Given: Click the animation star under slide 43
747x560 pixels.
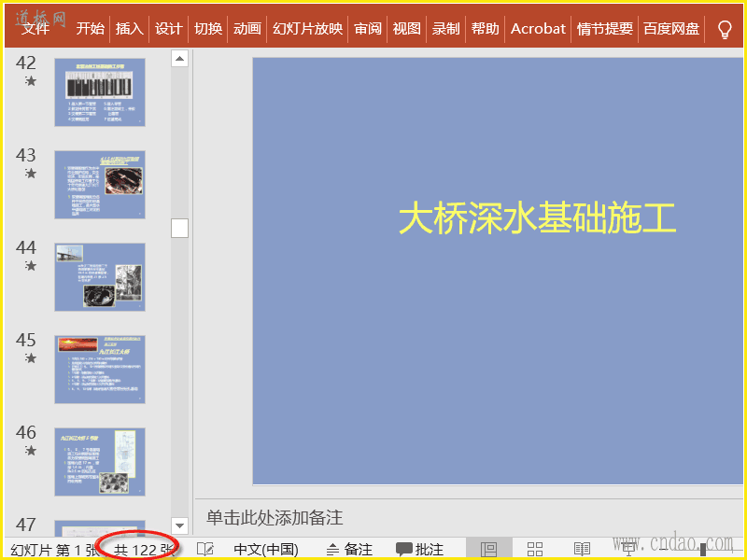Looking at the screenshot, I should click(x=31, y=174).
